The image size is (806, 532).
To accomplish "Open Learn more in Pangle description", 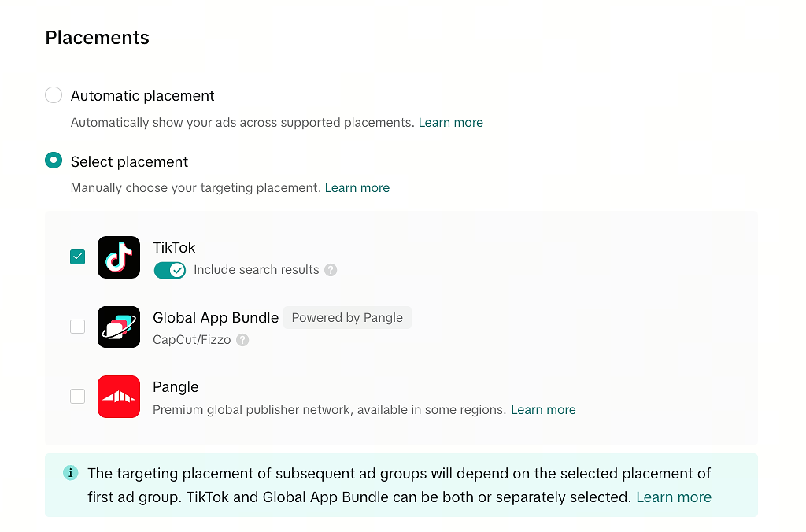I will point(543,410).
